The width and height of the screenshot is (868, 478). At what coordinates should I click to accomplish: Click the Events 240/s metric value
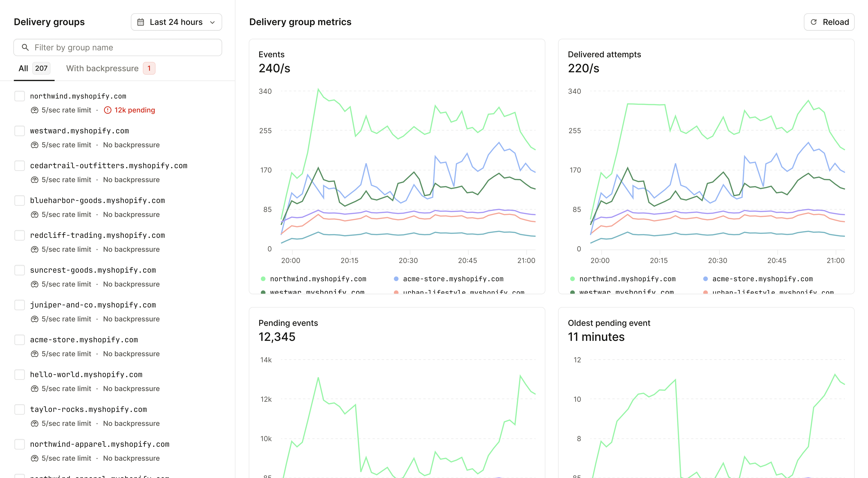point(274,69)
